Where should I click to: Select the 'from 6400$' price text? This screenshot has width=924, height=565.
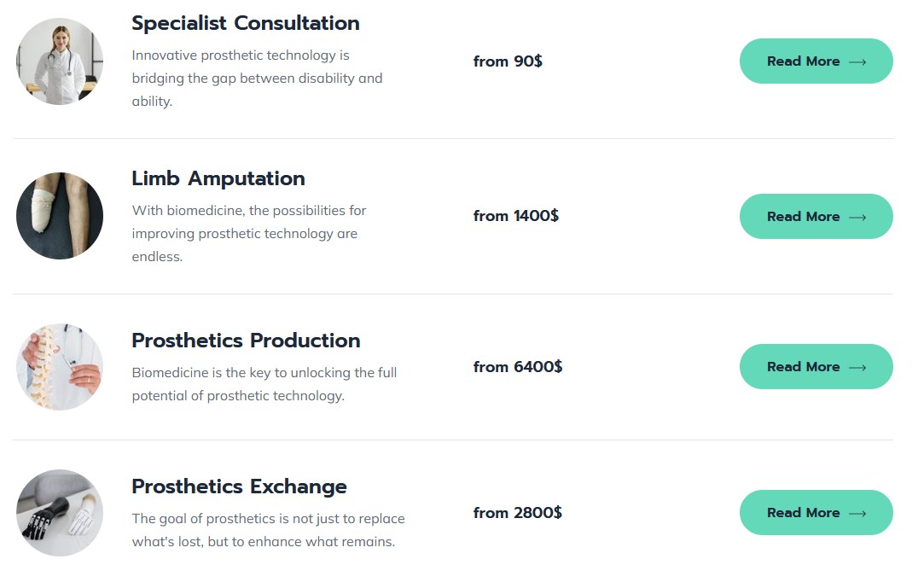[x=517, y=367]
